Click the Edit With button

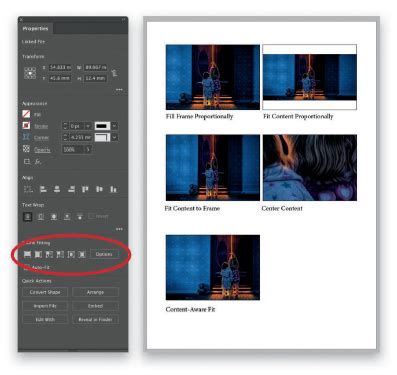coord(45,319)
